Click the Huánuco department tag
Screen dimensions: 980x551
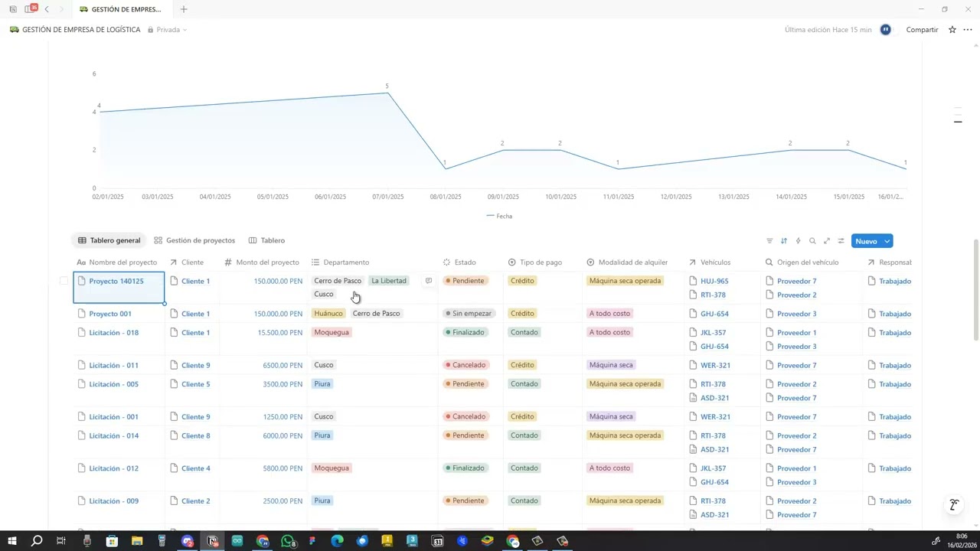tap(328, 313)
